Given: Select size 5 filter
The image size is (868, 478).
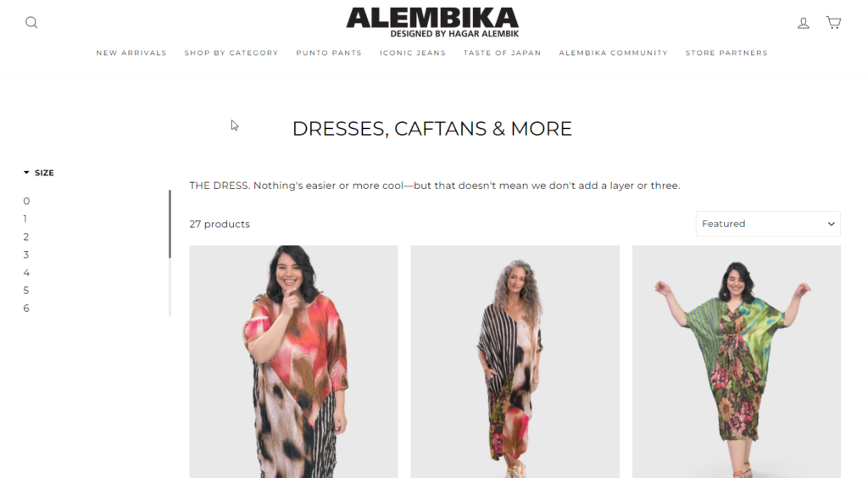Looking at the screenshot, I should tap(26, 291).
